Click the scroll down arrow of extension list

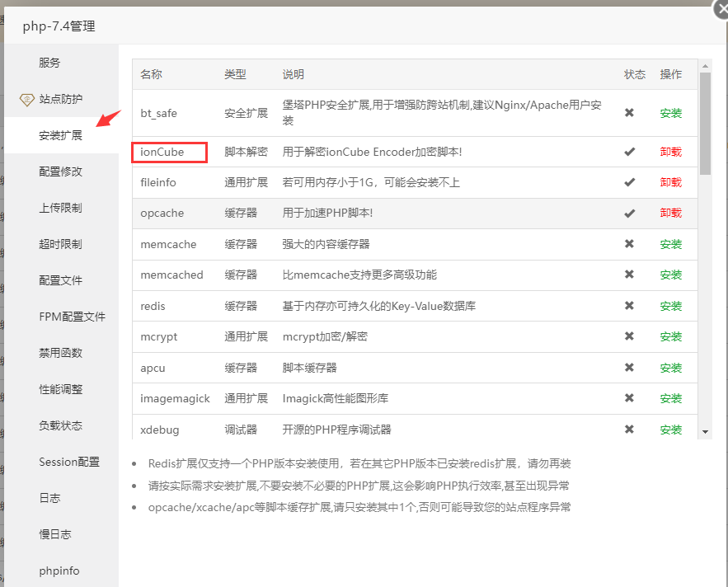click(x=705, y=432)
